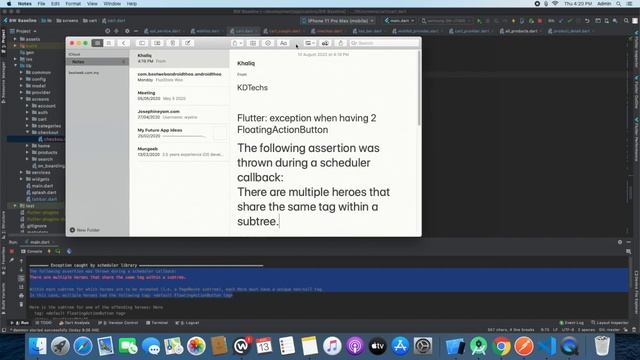Click the locate target icon in Project panel
Image resolution: width=640 pixels, height=360 pixels.
(107, 31)
